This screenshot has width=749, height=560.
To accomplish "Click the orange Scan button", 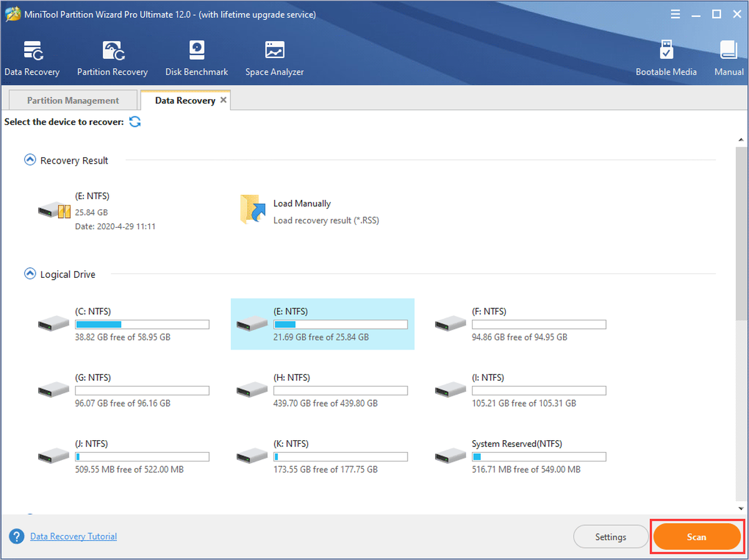I will coord(697,537).
